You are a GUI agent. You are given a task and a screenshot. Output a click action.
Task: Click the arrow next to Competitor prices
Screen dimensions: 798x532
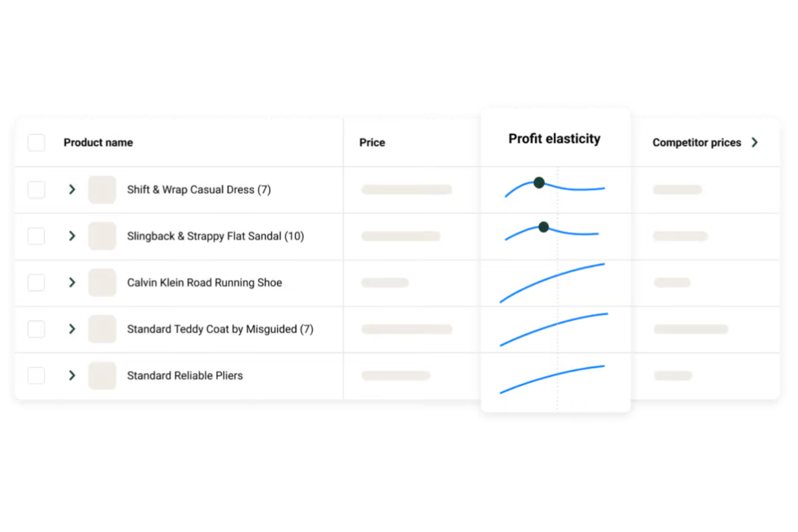coord(755,142)
